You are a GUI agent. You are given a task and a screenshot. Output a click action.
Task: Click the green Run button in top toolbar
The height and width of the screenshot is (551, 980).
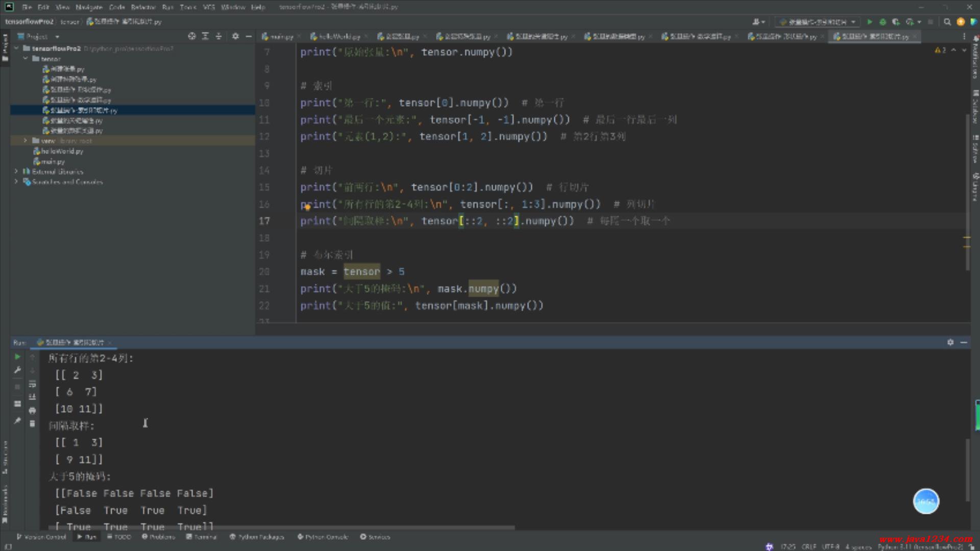point(869,22)
